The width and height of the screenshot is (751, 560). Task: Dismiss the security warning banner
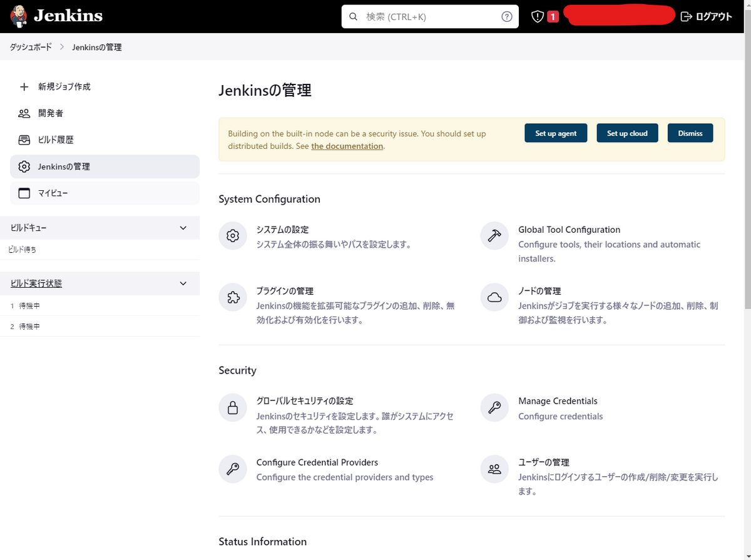pos(690,133)
